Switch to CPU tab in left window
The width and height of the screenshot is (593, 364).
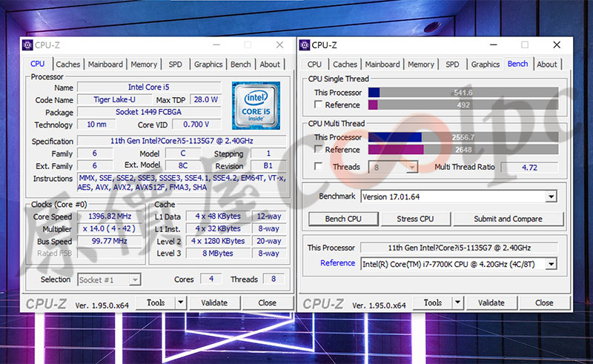pos(38,64)
